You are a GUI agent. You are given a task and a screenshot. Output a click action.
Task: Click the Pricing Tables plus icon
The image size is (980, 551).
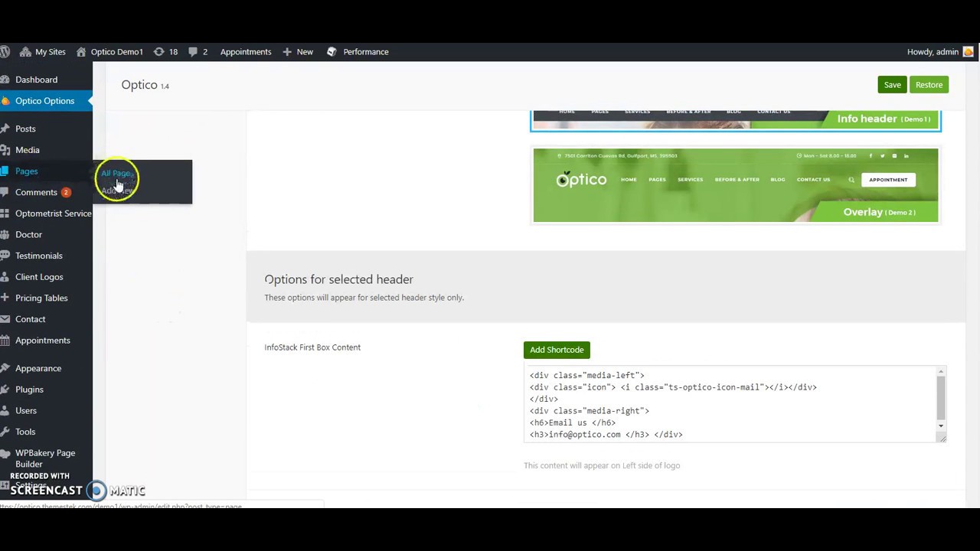[x=4, y=298]
